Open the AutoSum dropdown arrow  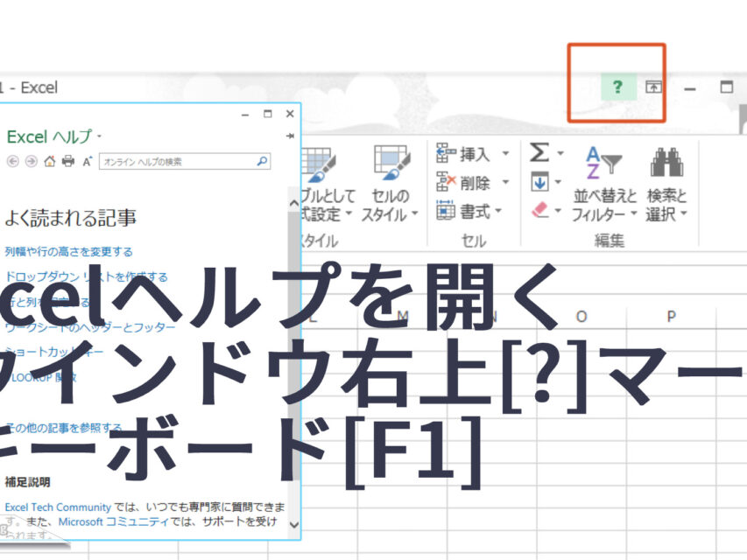click(x=560, y=153)
